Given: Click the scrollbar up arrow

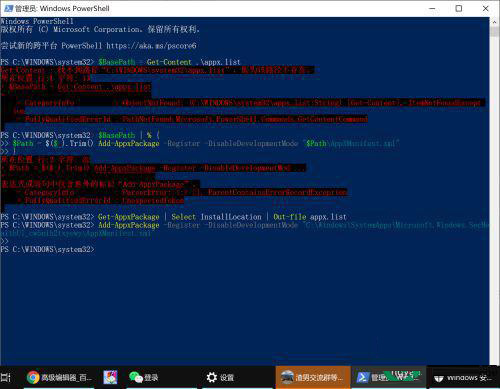Looking at the screenshot, I should pos(494,22).
